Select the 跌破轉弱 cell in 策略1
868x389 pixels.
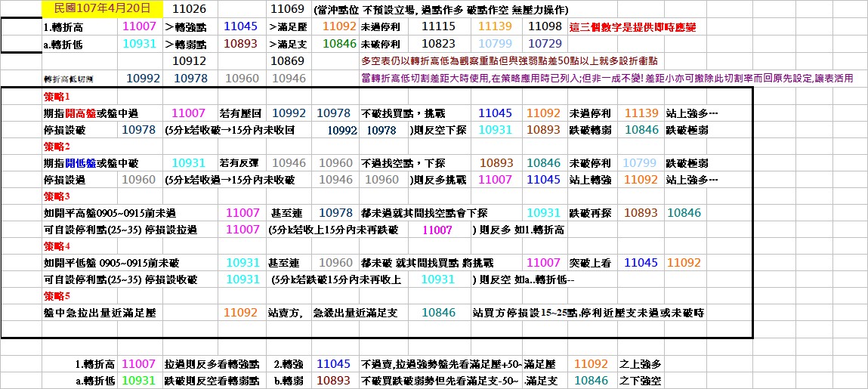(x=589, y=131)
